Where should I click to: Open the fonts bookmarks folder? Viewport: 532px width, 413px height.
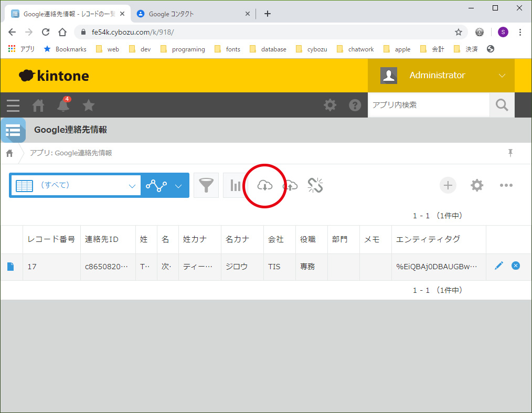click(x=227, y=49)
